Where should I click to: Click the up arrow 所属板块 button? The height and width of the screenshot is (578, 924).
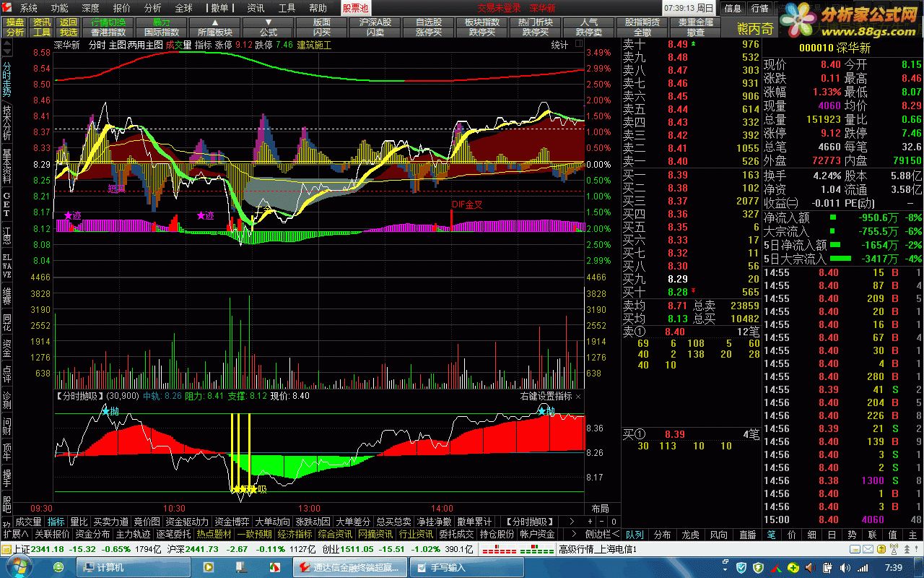point(215,27)
